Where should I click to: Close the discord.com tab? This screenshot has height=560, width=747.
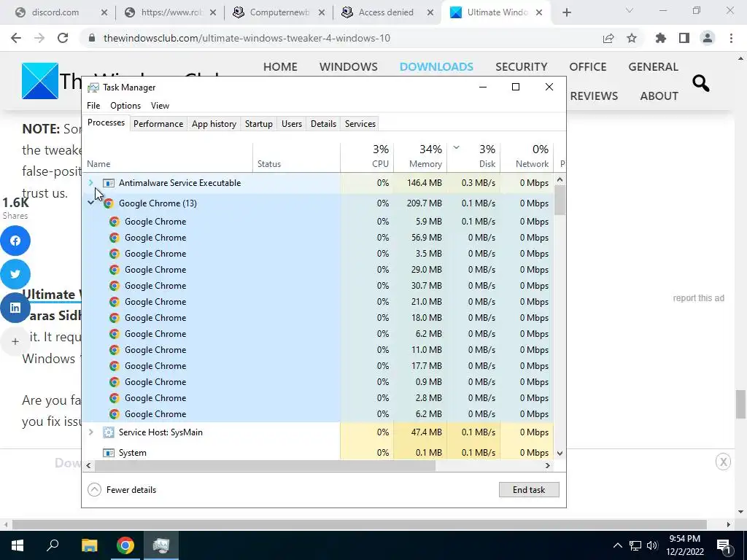pos(104,13)
